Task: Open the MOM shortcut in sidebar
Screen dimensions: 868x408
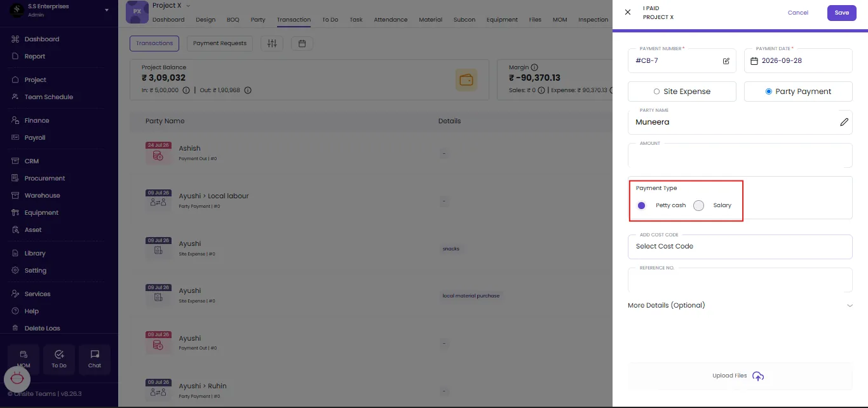Action: 24,359
